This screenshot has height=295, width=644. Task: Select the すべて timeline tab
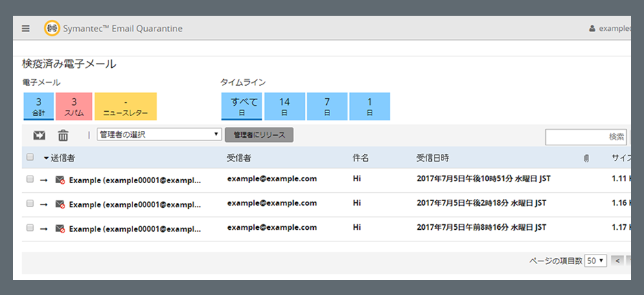click(x=242, y=106)
